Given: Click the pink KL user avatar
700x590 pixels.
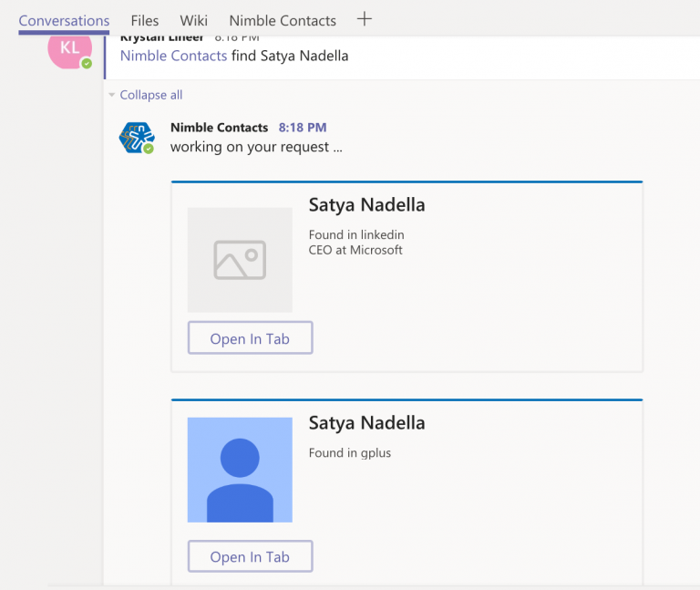Looking at the screenshot, I should [69, 49].
